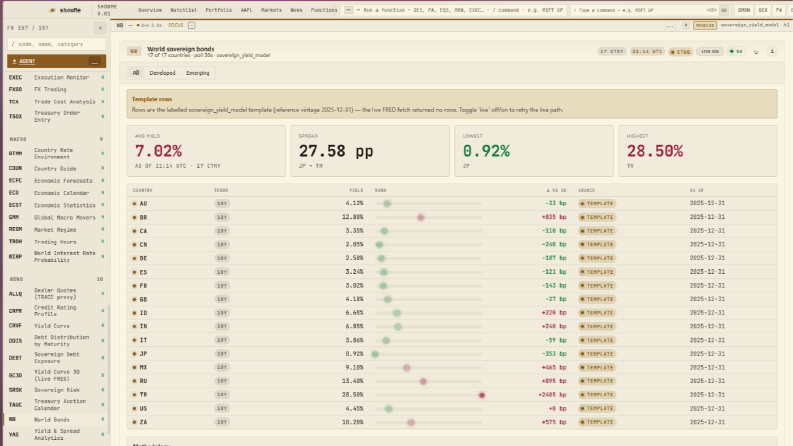Click the rank marker in the BR row
Viewport: 793px width, 446px height.
coord(421,217)
